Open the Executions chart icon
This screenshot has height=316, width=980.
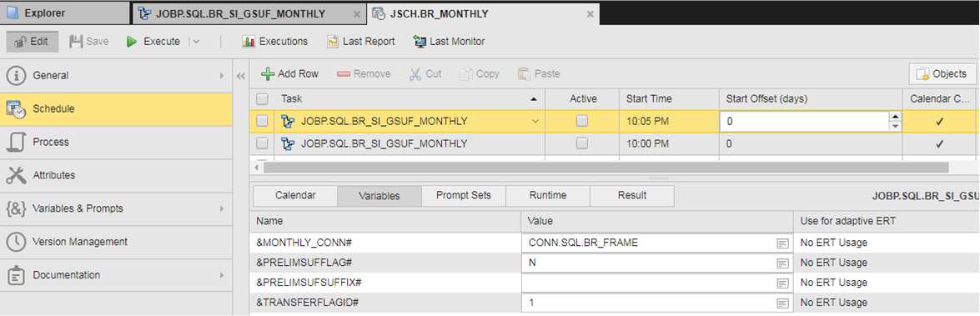[249, 42]
